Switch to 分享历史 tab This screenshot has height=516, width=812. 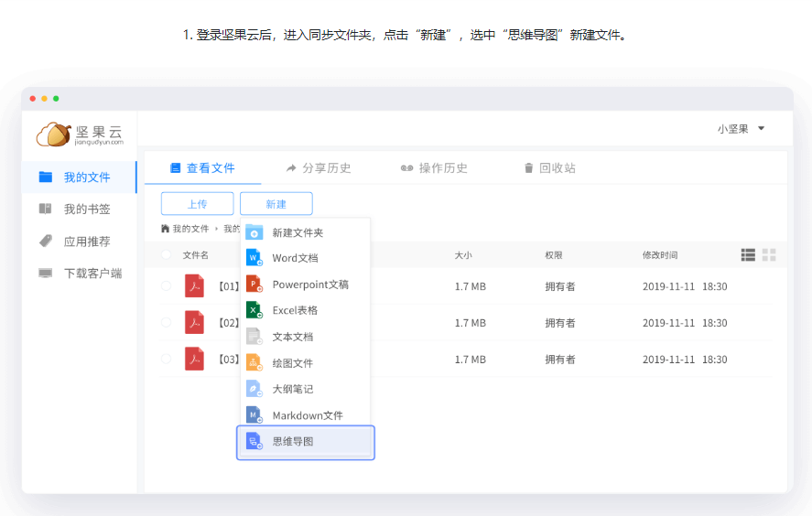click(x=319, y=167)
